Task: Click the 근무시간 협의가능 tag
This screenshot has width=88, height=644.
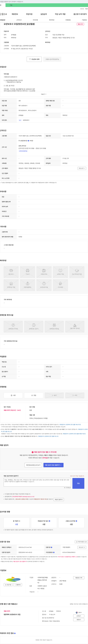Action: (23, 151)
